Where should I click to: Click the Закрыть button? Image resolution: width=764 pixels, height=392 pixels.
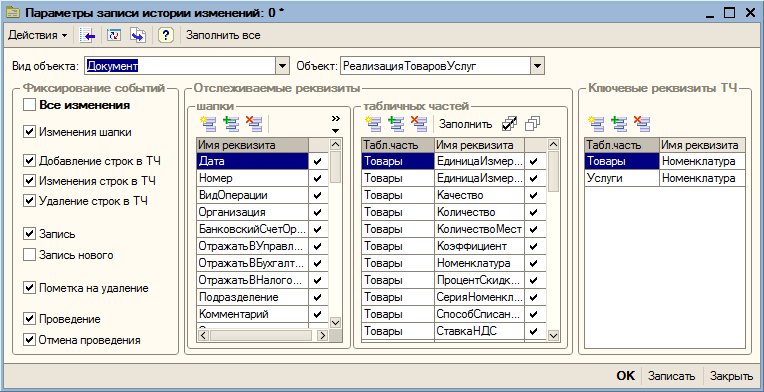click(x=731, y=375)
